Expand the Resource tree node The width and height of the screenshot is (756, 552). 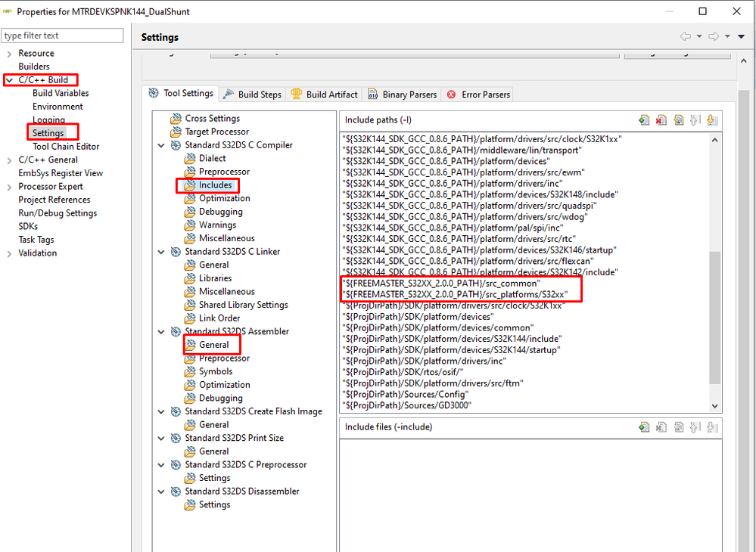pyautogui.click(x=9, y=54)
